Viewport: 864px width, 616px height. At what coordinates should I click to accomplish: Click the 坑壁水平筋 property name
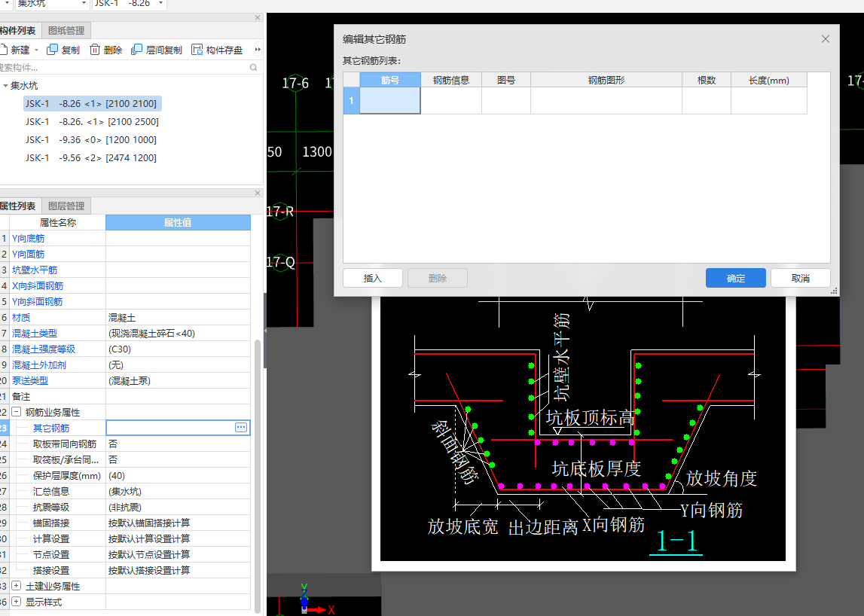35,270
